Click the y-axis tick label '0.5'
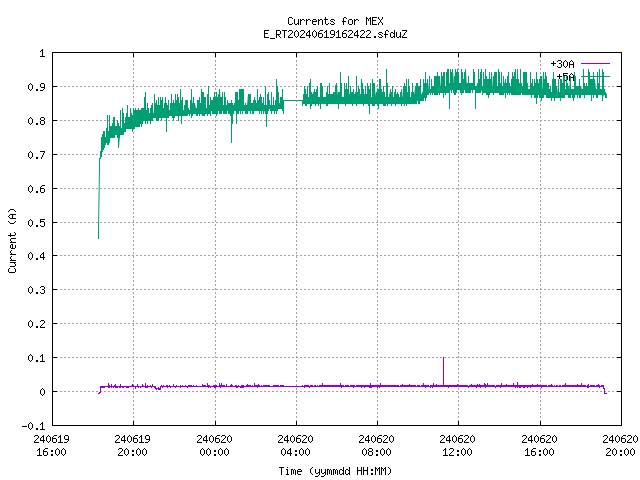 (x=36, y=223)
